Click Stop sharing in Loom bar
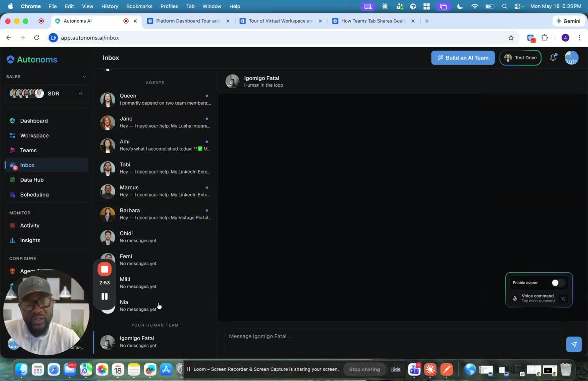 point(364,369)
